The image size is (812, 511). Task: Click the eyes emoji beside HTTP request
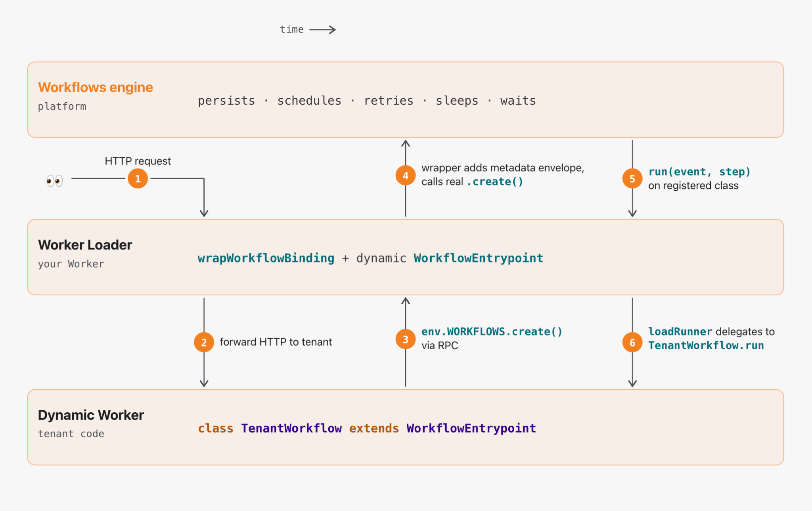coord(55,181)
